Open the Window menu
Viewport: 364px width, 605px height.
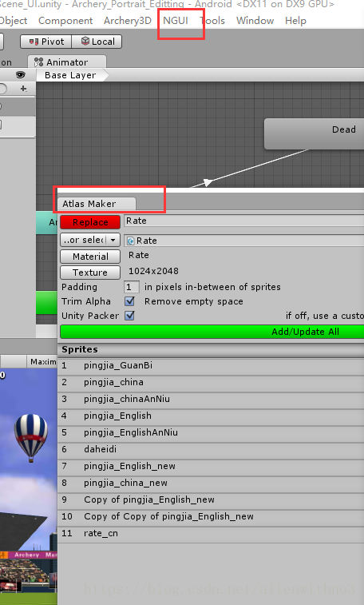[255, 21]
